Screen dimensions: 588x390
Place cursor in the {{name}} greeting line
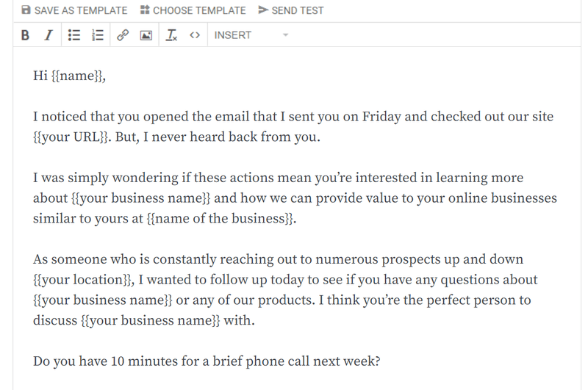pos(69,76)
